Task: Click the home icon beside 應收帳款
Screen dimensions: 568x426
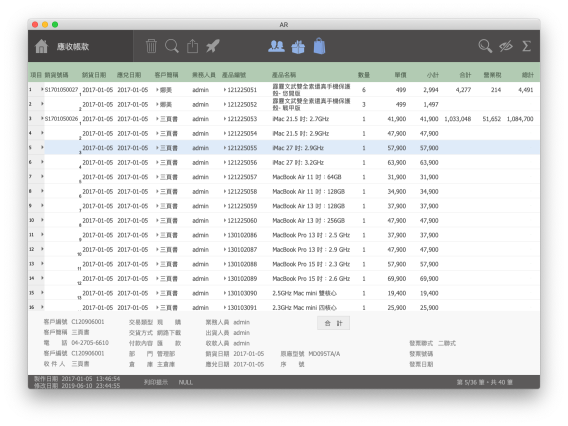Action: tap(41, 46)
